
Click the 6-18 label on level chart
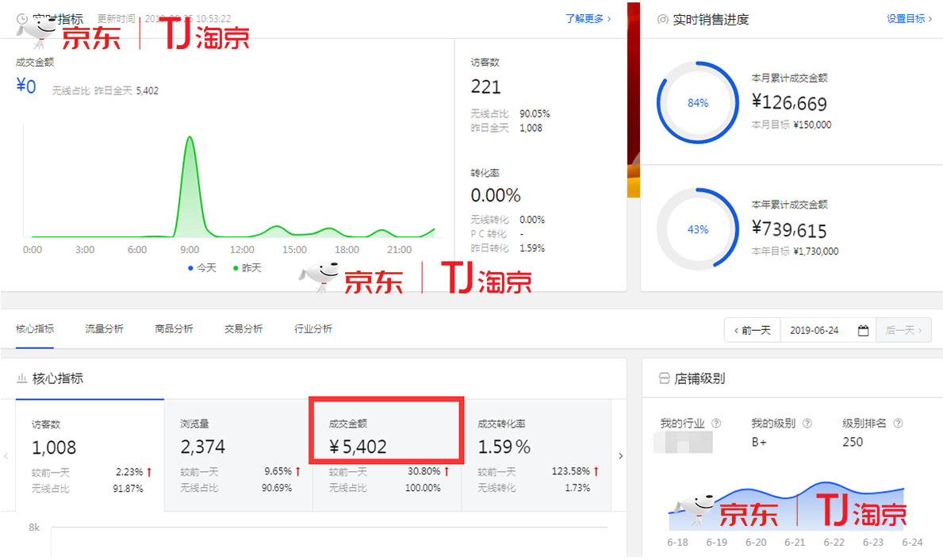click(x=677, y=542)
